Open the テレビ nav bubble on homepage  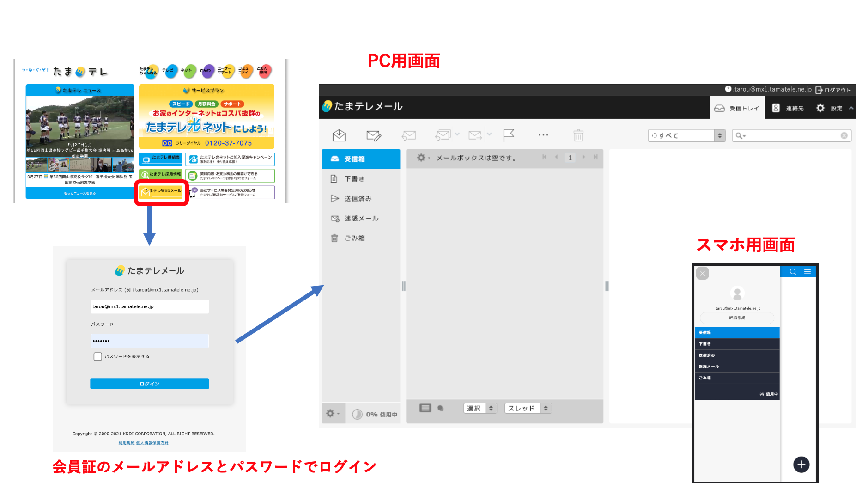point(169,71)
